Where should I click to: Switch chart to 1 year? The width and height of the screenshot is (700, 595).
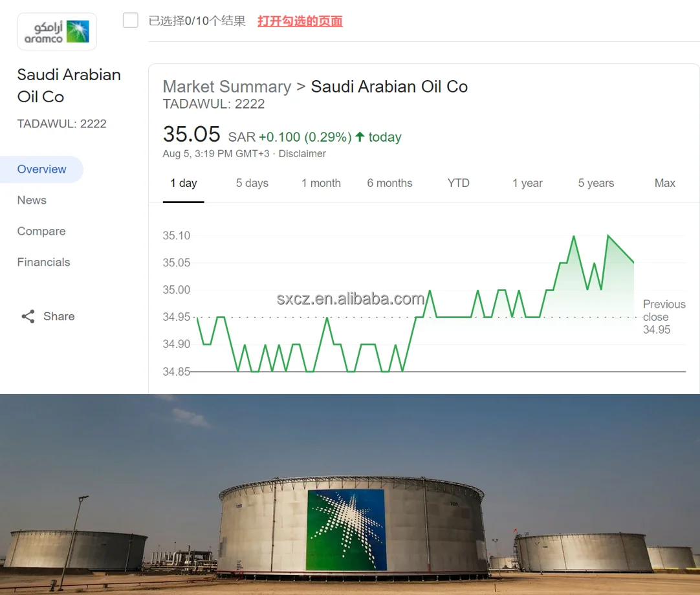pos(527,183)
